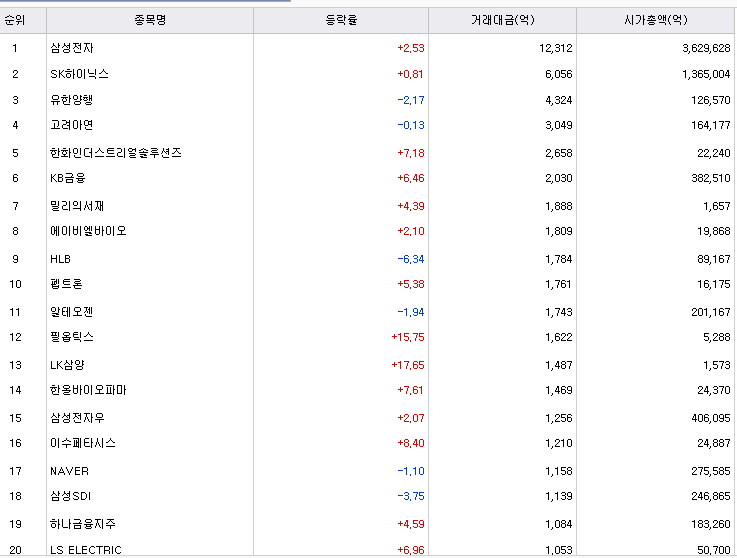Select stock HLB
Screen dimensions: 737x558
pos(61,259)
